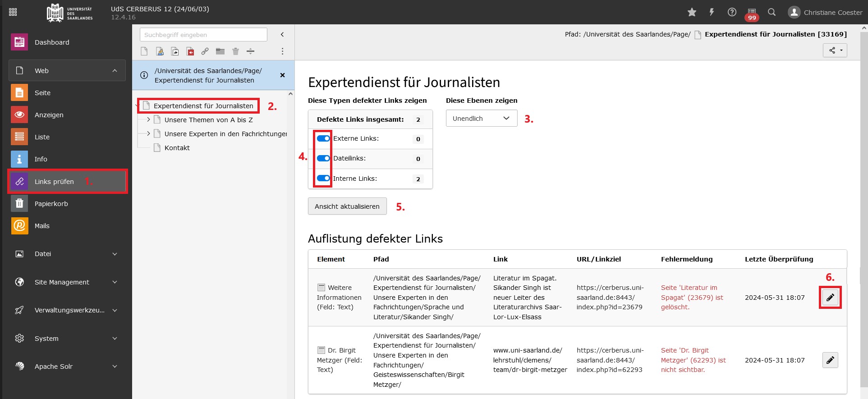Click the Weitere Informationen content element icon

coord(321,288)
